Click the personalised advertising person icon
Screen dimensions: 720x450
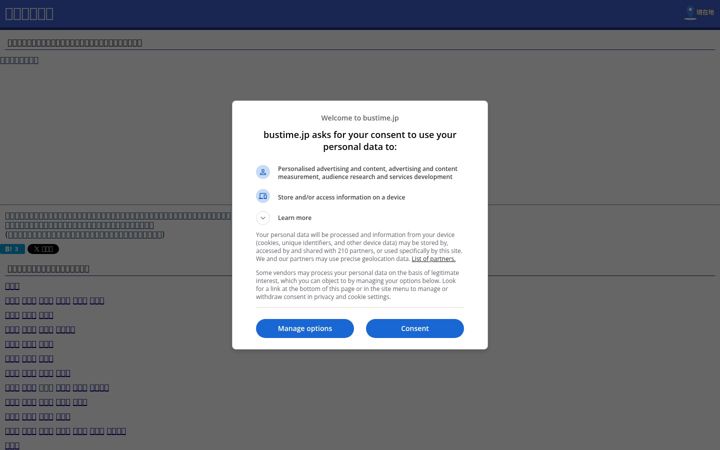coord(263,172)
